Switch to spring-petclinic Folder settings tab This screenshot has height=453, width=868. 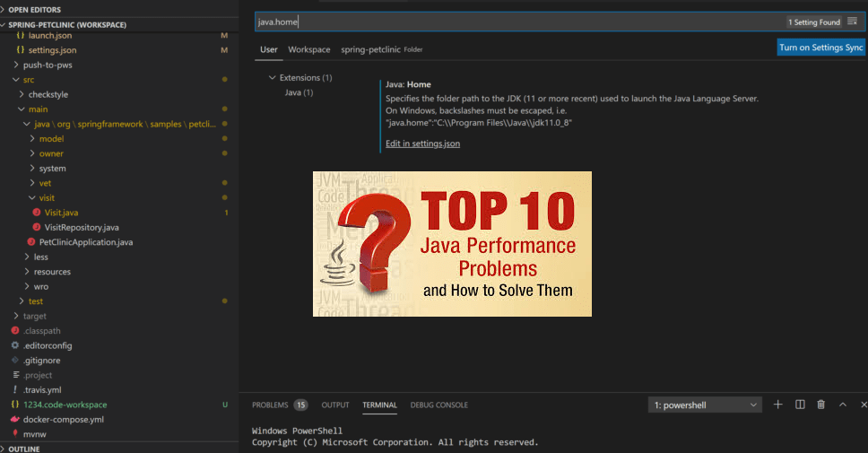(381, 49)
